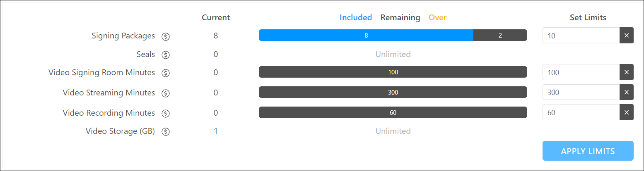Click the Video Signing Room Minutes usage bar

(393, 72)
